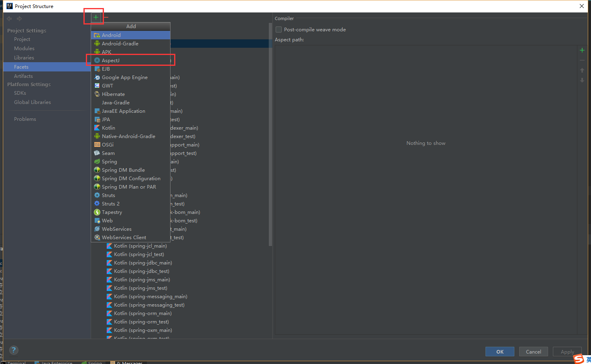Add an aspect path with green plus
Image resolution: width=591 pixels, height=364 pixels.
point(582,50)
